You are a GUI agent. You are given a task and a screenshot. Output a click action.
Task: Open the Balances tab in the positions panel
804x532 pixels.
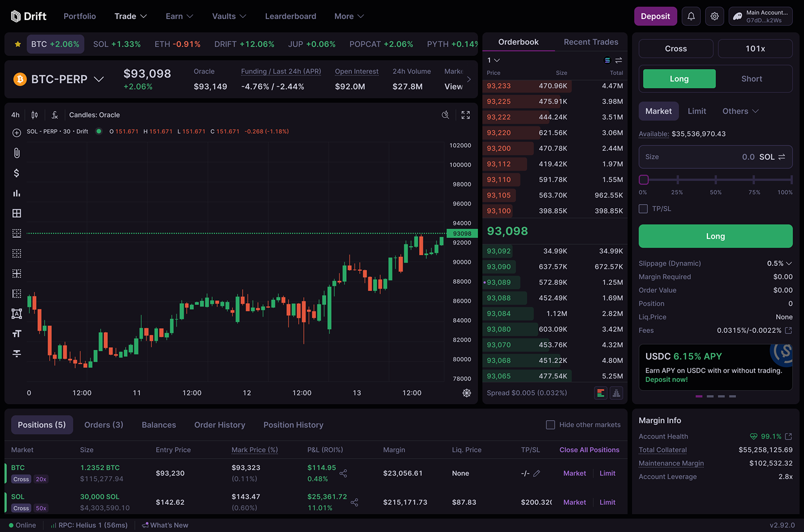tap(159, 424)
